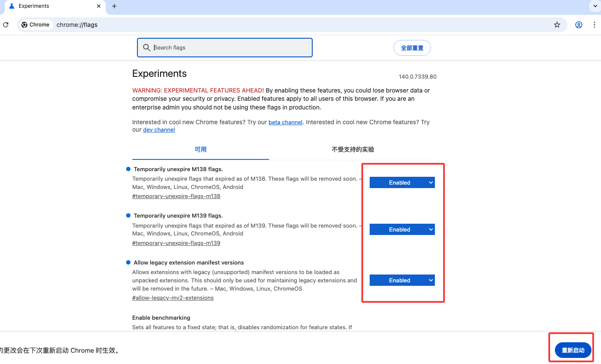Open the Chrome three-dot menu
601x364 pixels.
coord(594,25)
